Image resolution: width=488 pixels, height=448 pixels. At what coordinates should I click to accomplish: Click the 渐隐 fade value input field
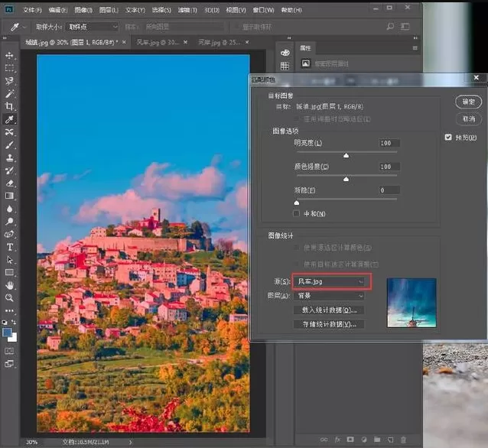point(389,190)
